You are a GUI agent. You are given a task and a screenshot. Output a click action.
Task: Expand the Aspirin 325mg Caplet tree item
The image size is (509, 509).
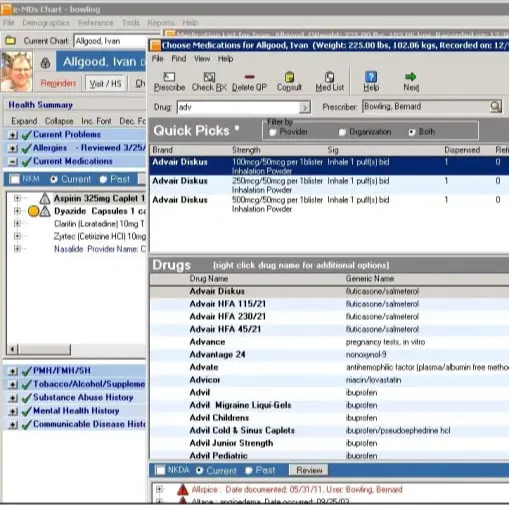[17, 199]
